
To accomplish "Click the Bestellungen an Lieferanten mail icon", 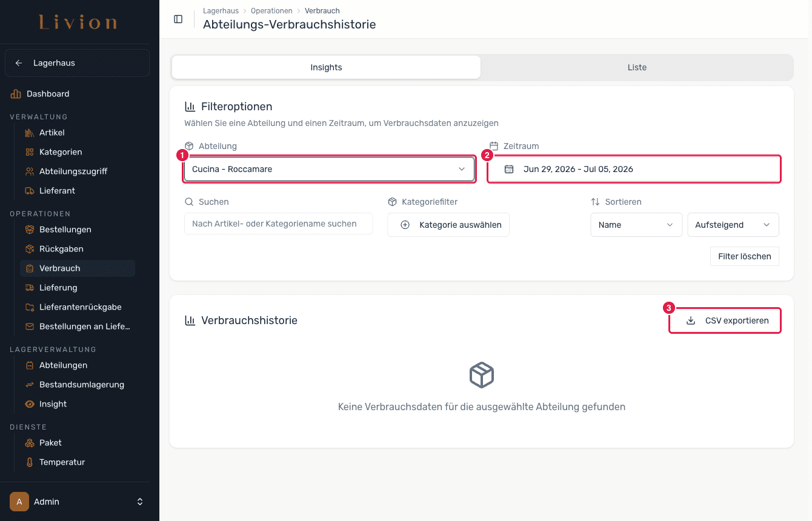I will click(29, 327).
